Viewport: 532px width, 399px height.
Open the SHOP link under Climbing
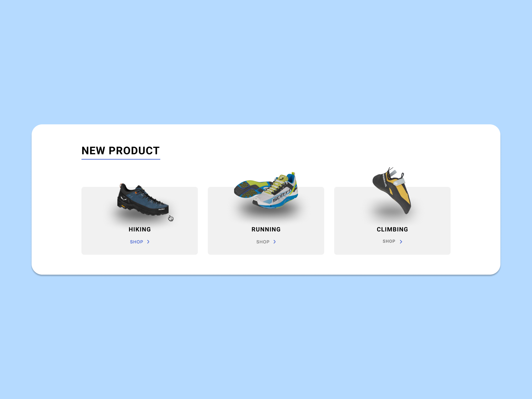pyautogui.click(x=389, y=241)
